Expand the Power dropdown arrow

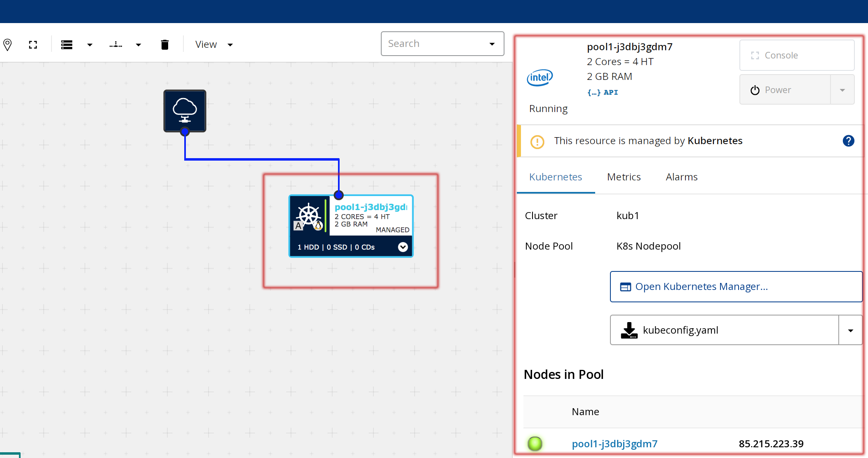[x=842, y=90]
